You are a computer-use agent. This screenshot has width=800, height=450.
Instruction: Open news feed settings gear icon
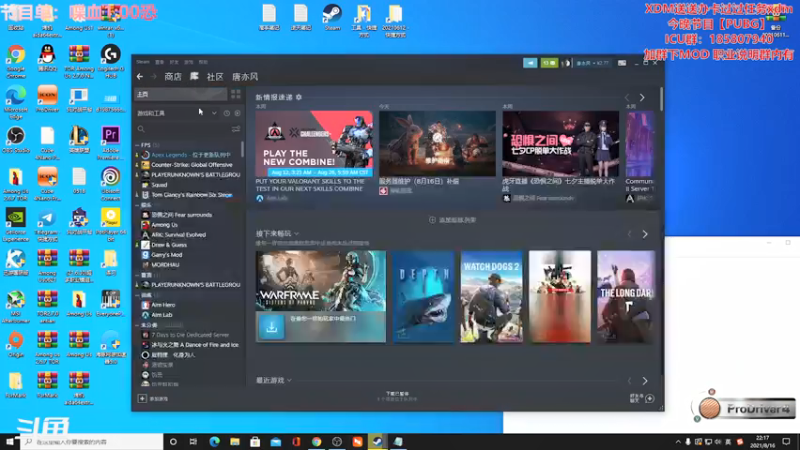[x=299, y=97]
